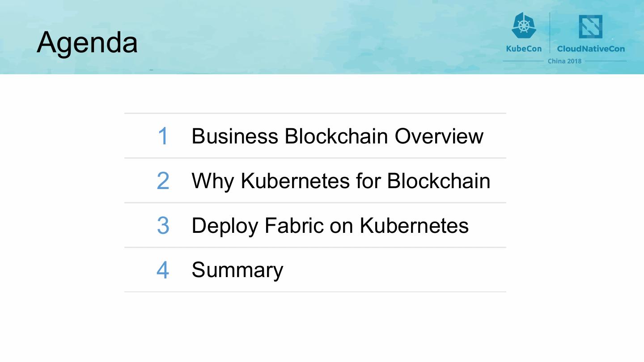
Task: Click the KubeCon ship wheel logo
Action: [524, 25]
